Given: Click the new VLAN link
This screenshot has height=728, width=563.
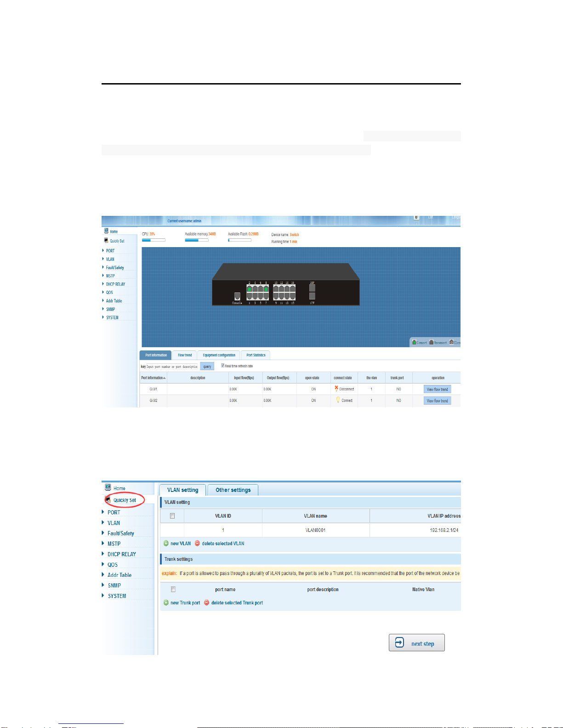Looking at the screenshot, I should point(181,543).
